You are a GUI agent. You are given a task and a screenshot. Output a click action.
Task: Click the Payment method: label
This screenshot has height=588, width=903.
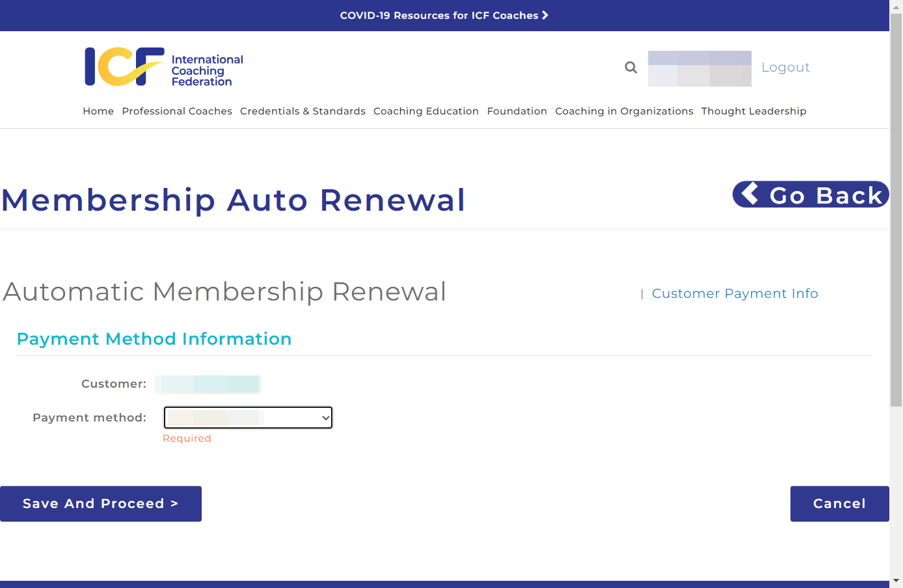90,418
